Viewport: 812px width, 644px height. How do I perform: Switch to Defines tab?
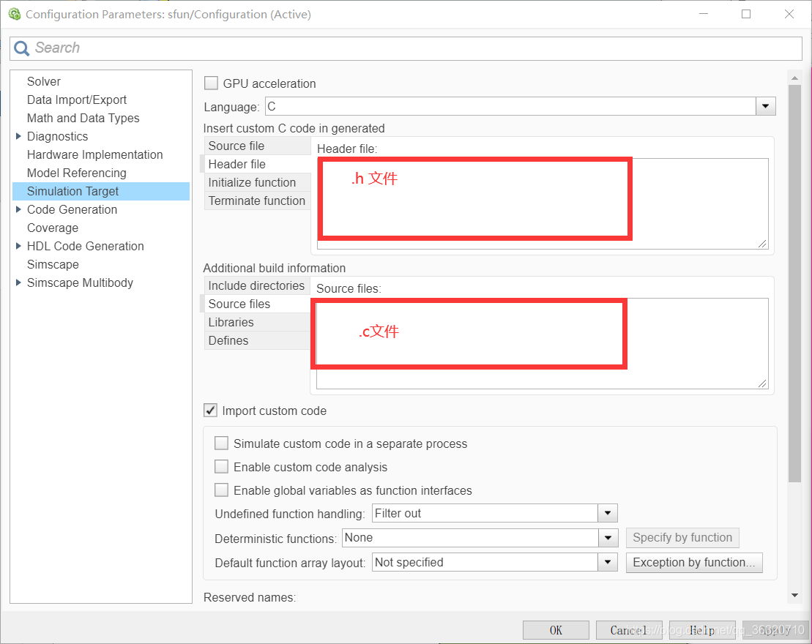[x=258, y=340]
